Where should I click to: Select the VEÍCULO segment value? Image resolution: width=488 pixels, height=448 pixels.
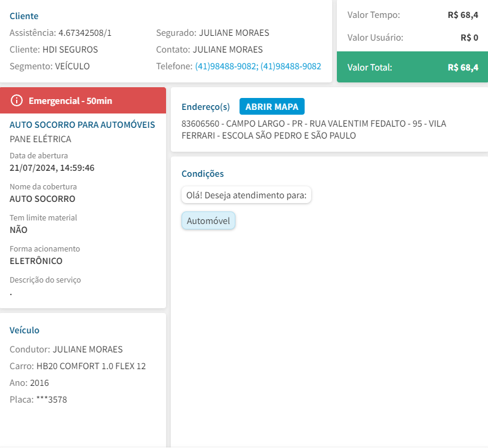click(x=72, y=66)
